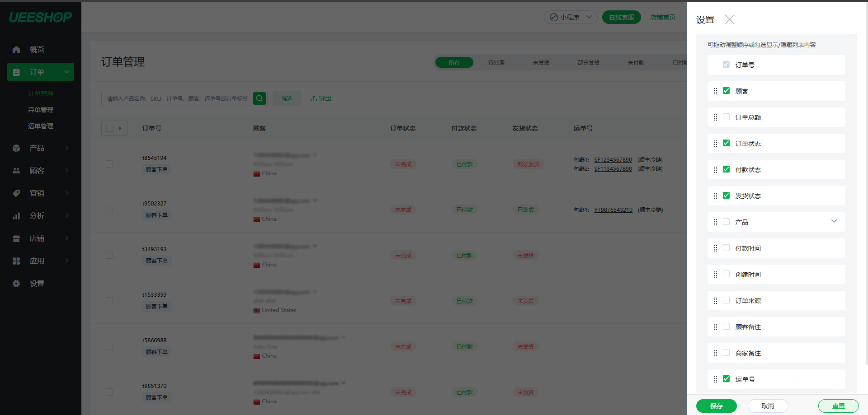Viewport: 868px width, 415px height.
Task: Click the order search input field
Action: click(x=177, y=98)
